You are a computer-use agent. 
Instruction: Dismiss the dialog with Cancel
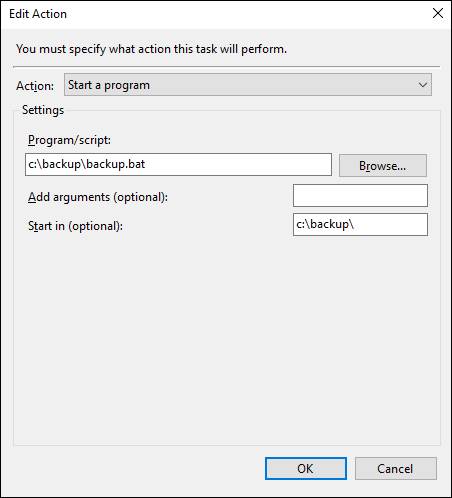tap(396, 468)
